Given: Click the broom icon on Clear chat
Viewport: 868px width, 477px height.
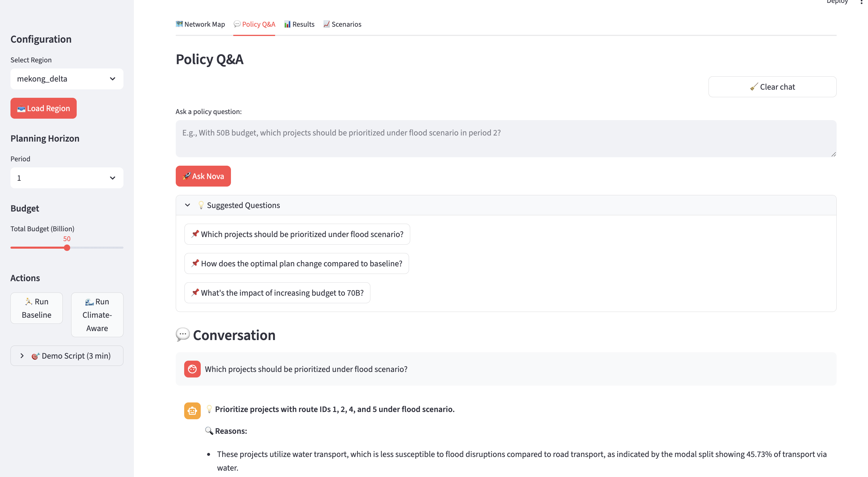Looking at the screenshot, I should (x=754, y=87).
